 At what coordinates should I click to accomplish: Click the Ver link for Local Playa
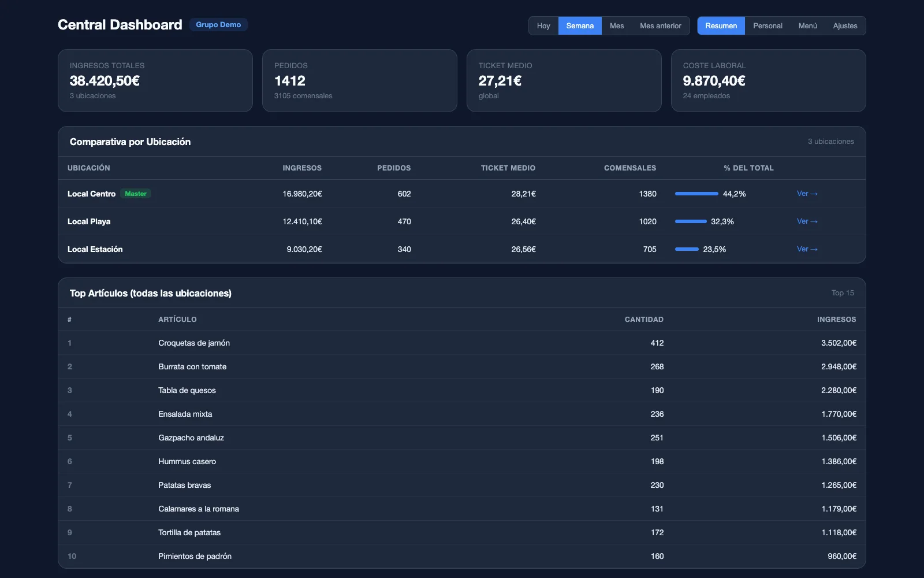pyautogui.click(x=807, y=221)
